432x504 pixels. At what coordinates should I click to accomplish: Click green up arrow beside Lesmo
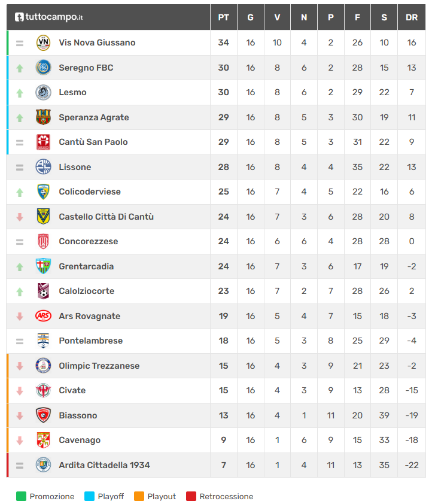[20, 93]
